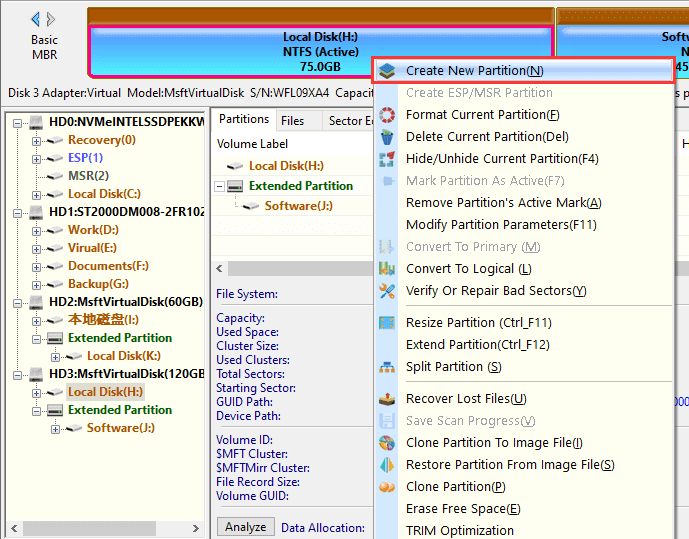Image resolution: width=689 pixels, height=539 pixels.
Task: Click the horizontal scrollbar under the partition list
Action: (290, 269)
